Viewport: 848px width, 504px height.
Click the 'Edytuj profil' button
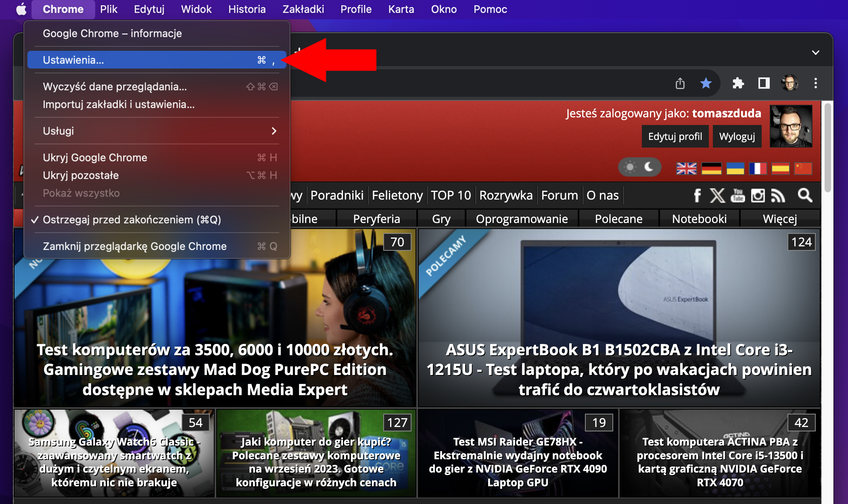coord(675,136)
